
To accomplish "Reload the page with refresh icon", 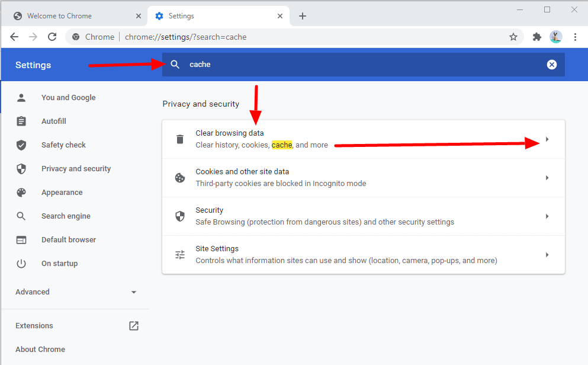I will pos(52,37).
